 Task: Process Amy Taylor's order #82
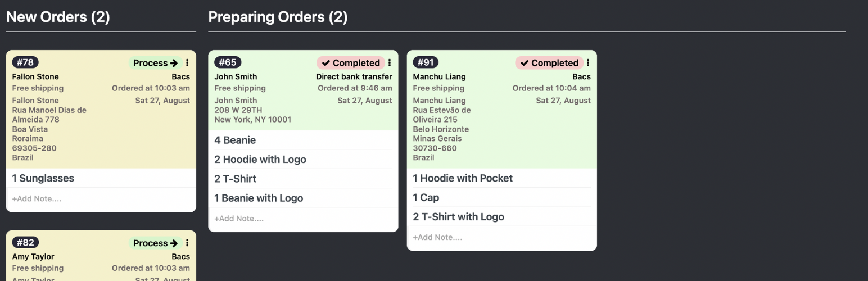coord(155,243)
